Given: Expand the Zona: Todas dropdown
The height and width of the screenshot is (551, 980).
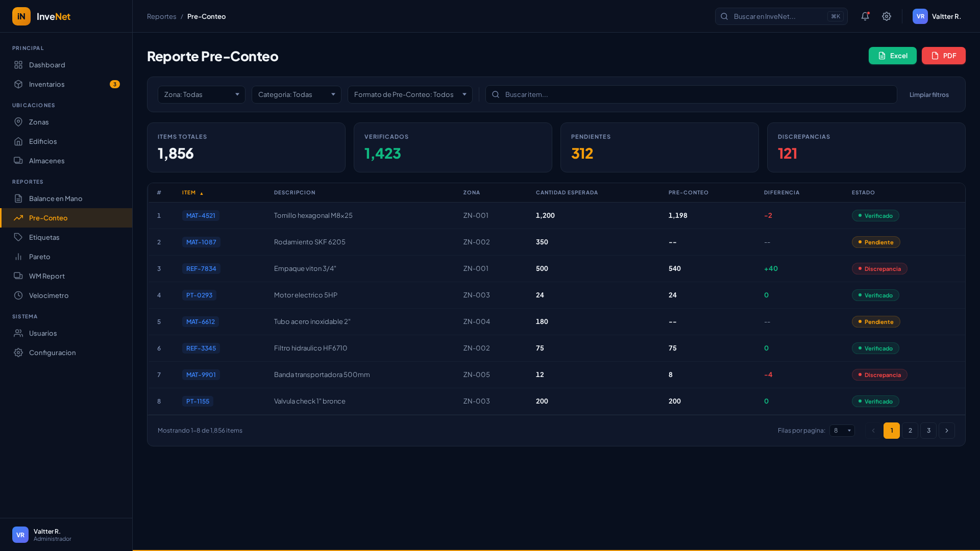Looking at the screenshot, I should [x=201, y=94].
